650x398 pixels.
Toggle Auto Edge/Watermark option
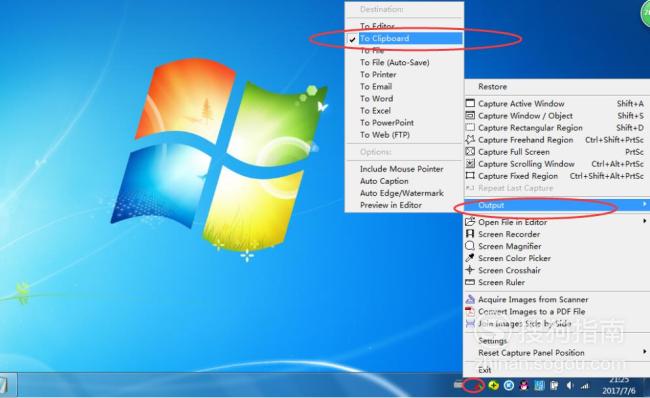point(404,193)
